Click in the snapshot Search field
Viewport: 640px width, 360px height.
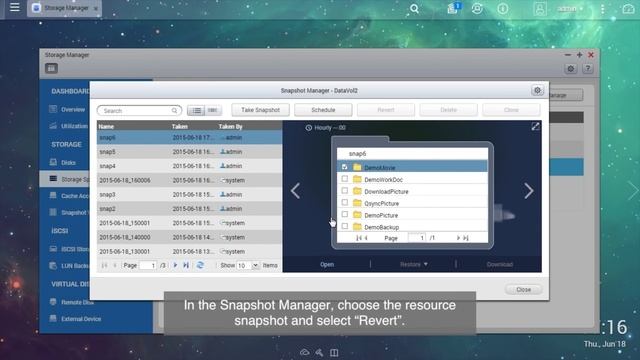pos(139,111)
